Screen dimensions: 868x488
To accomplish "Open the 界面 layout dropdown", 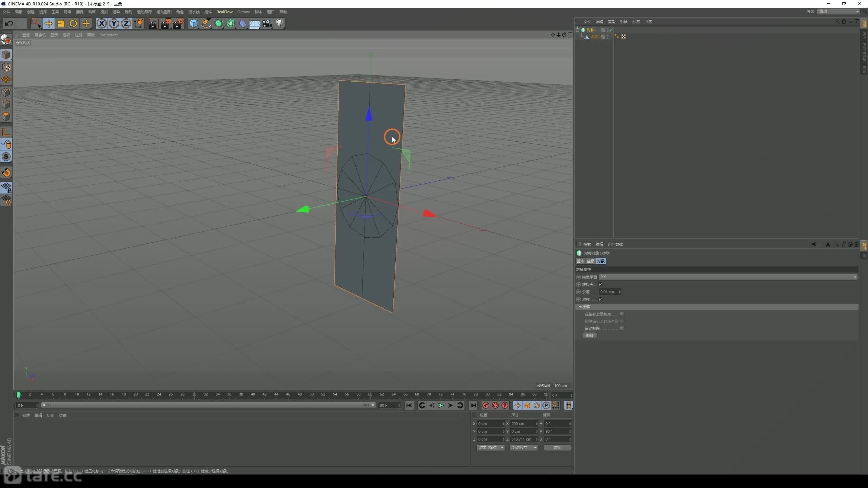I will coord(839,12).
